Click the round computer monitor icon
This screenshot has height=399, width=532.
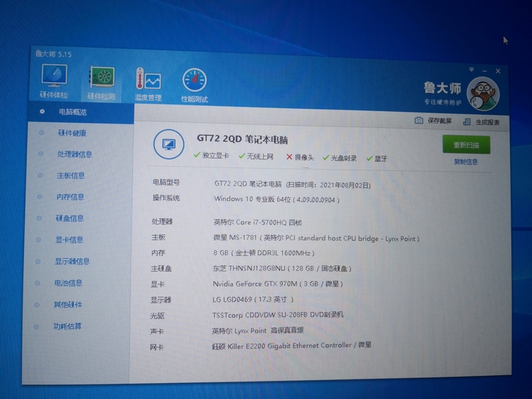pyautogui.click(x=169, y=144)
